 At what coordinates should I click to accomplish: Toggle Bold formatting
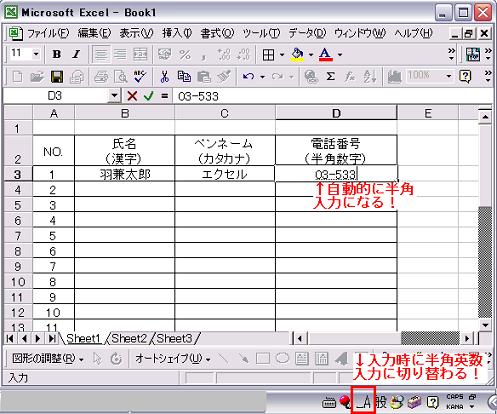coord(57,54)
